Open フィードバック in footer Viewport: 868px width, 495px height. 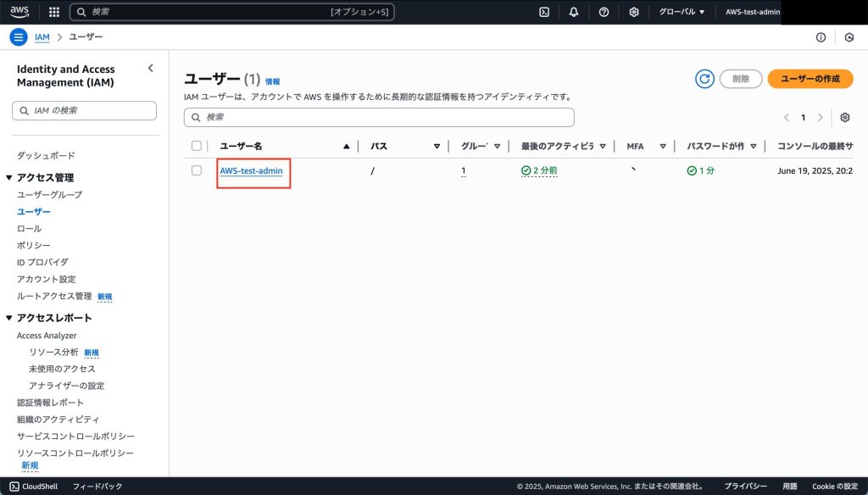pos(97,487)
